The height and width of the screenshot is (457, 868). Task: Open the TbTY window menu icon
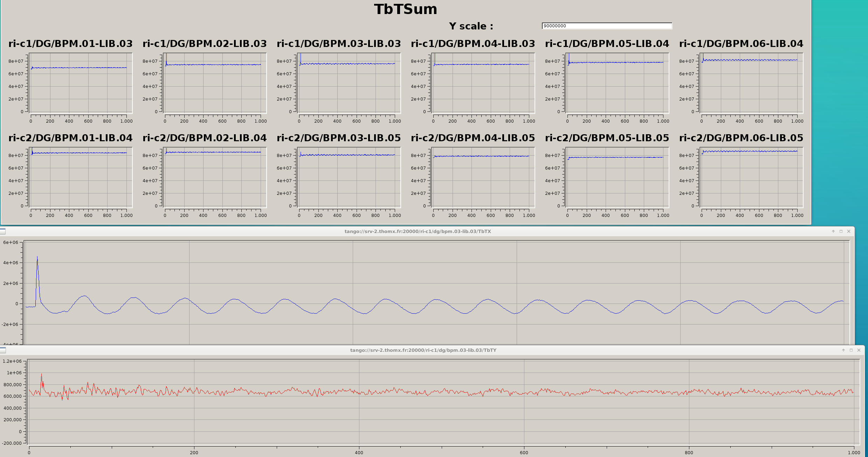[2, 350]
